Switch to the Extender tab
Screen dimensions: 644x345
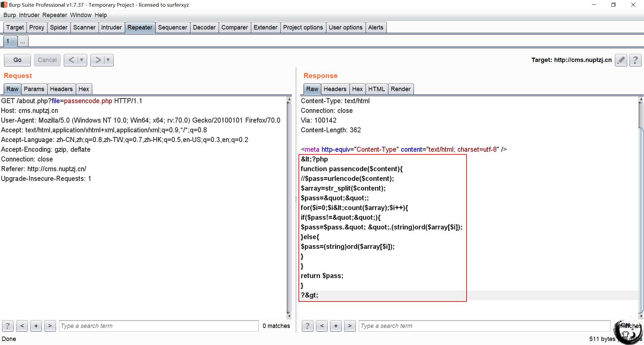pyautogui.click(x=265, y=27)
